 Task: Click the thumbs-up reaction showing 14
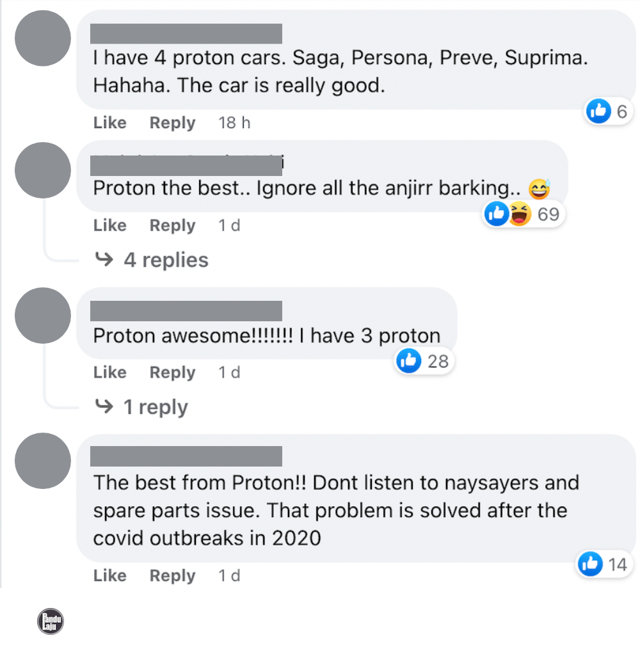point(603,564)
